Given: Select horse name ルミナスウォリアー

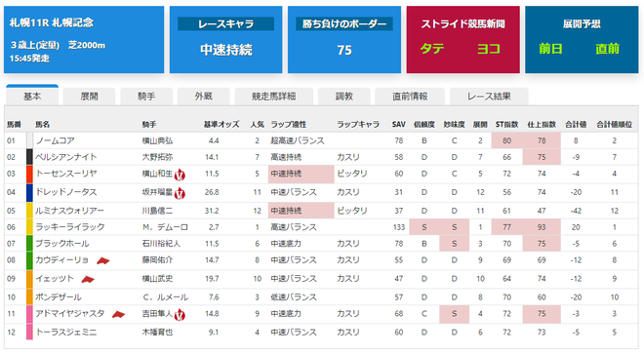Looking at the screenshot, I should [x=69, y=211].
